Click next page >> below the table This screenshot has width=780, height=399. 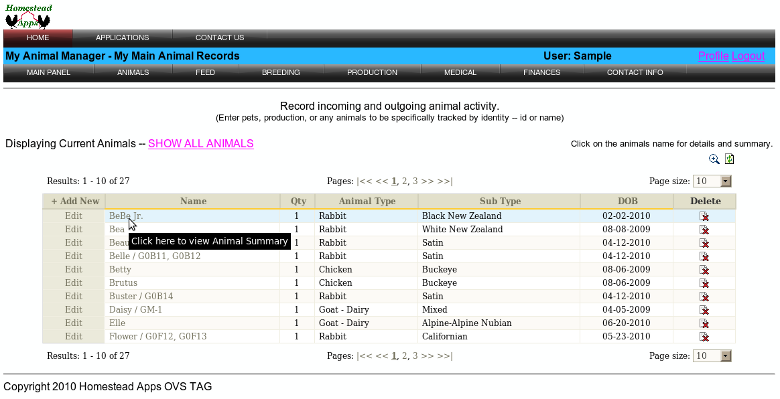click(427, 356)
